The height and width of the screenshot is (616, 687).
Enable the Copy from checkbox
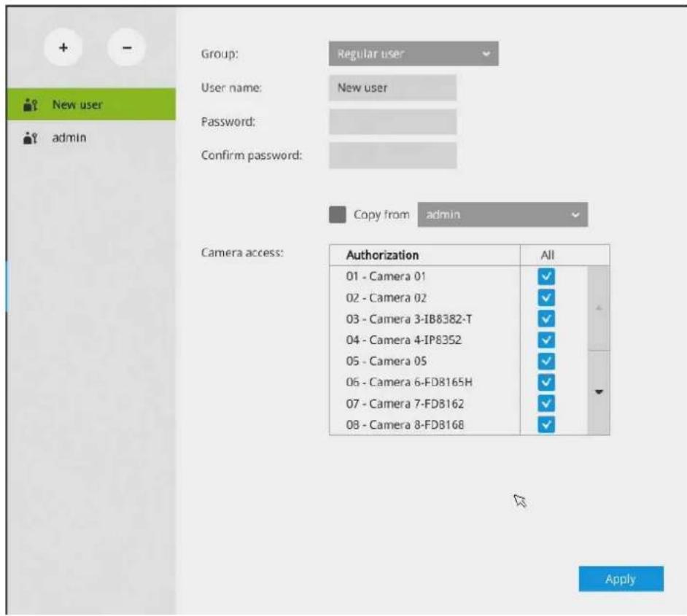(338, 214)
